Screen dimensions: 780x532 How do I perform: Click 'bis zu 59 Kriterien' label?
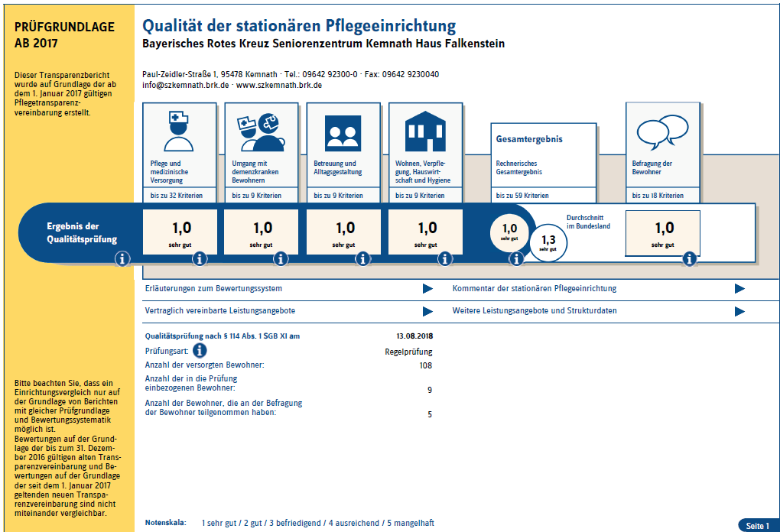(522, 196)
